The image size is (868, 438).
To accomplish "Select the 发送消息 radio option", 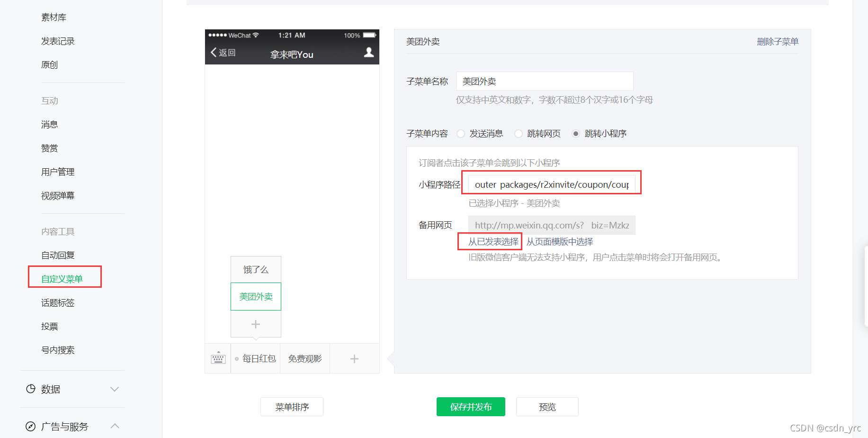I will (x=461, y=134).
